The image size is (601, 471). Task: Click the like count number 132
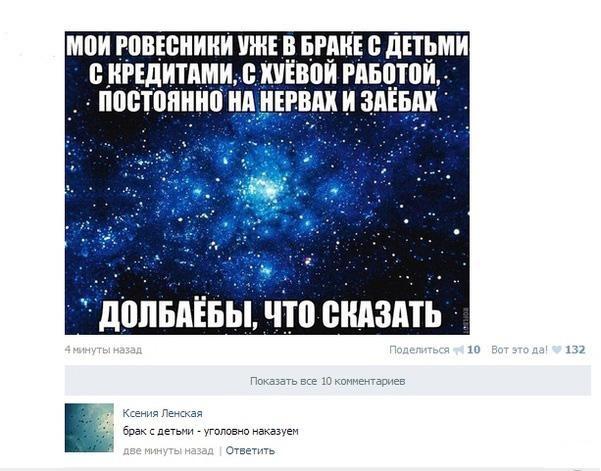(575, 350)
